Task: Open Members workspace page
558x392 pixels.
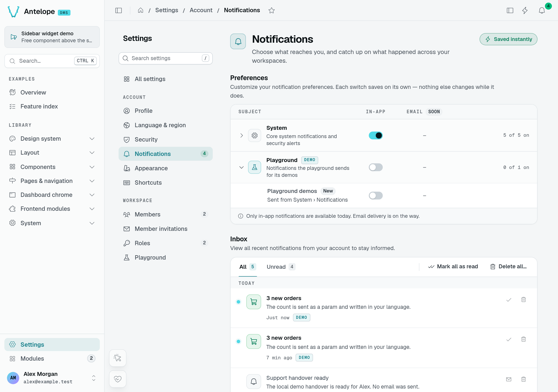Action: tap(165, 214)
